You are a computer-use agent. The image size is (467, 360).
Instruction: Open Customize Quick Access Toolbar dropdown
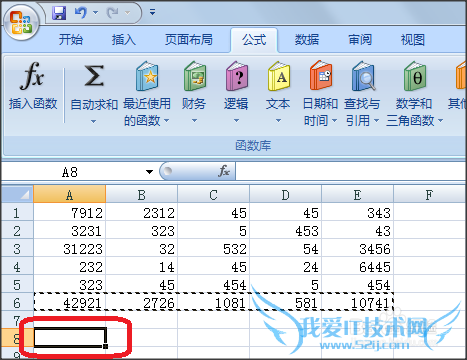tap(152, 13)
